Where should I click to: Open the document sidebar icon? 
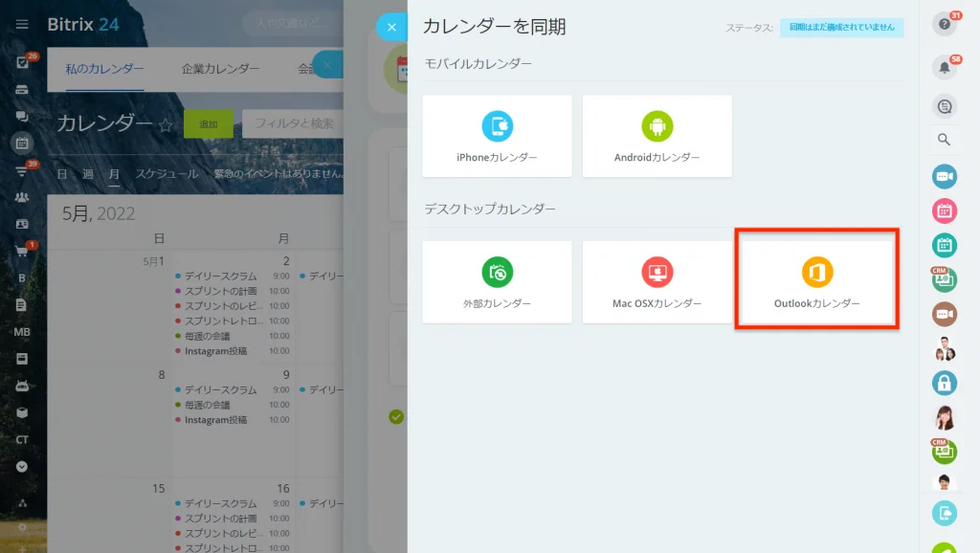[x=22, y=305]
